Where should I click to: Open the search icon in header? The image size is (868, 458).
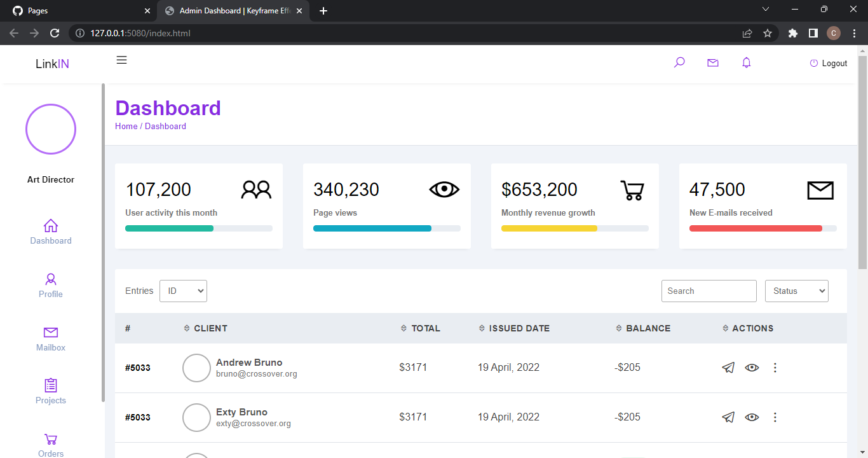(679, 62)
